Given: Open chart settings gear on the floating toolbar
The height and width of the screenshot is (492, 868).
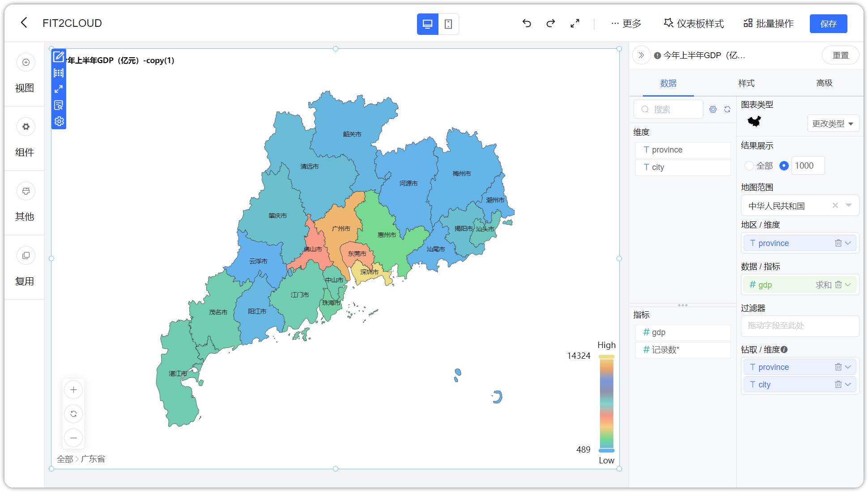Looking at the screenshot, I should (x=59, y=121).
